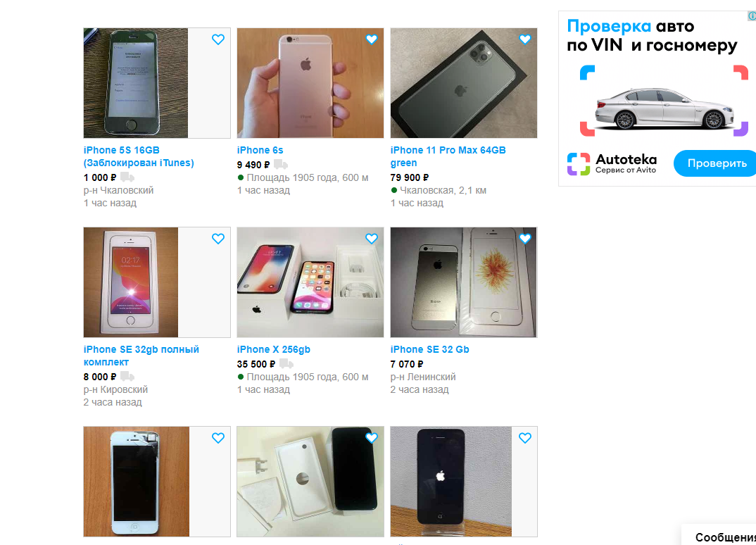
Task: Click delivery truck icon beside 1 000 ₽
Action: pos(127,177)
